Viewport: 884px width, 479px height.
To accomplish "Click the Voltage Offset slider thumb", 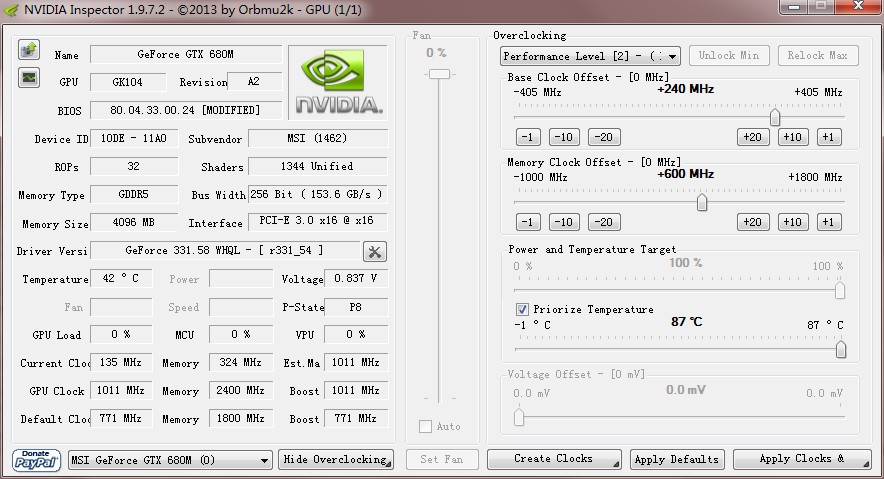I will coord(519,418).
